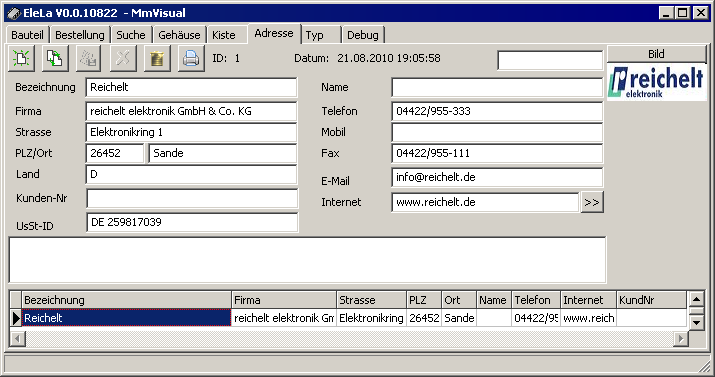The width and height of the screenshot is (715, 377).
Task: Focus the Telefon field 04422/955-333
Action: (497, 111)
